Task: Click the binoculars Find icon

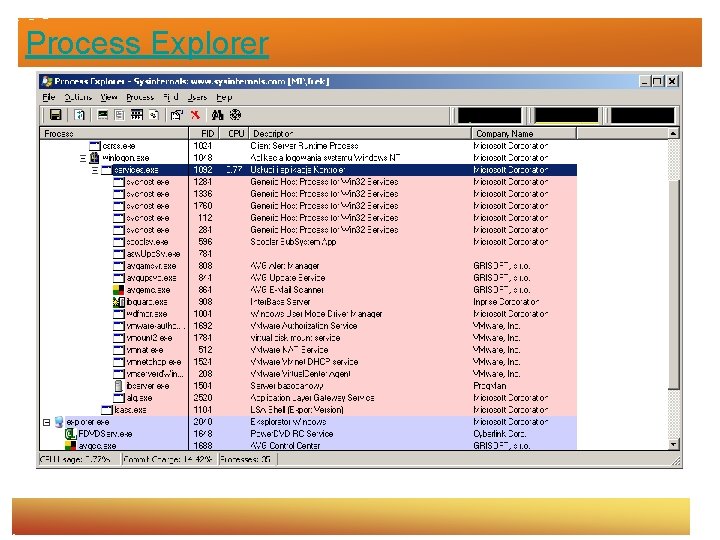Action: click(x=217, y=115)
